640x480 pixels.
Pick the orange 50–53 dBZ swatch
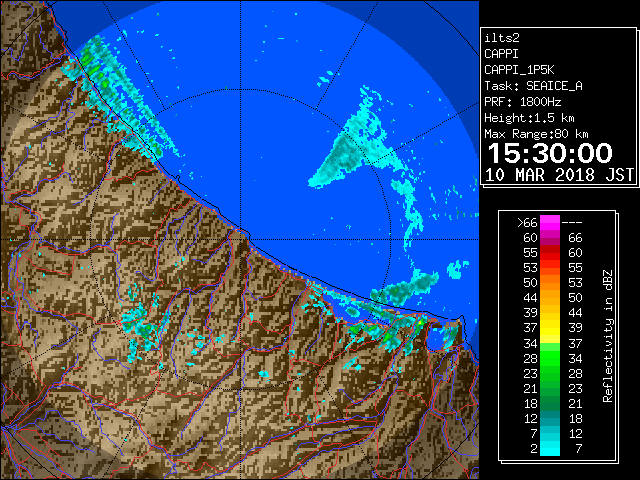click(x=550, y=282)
